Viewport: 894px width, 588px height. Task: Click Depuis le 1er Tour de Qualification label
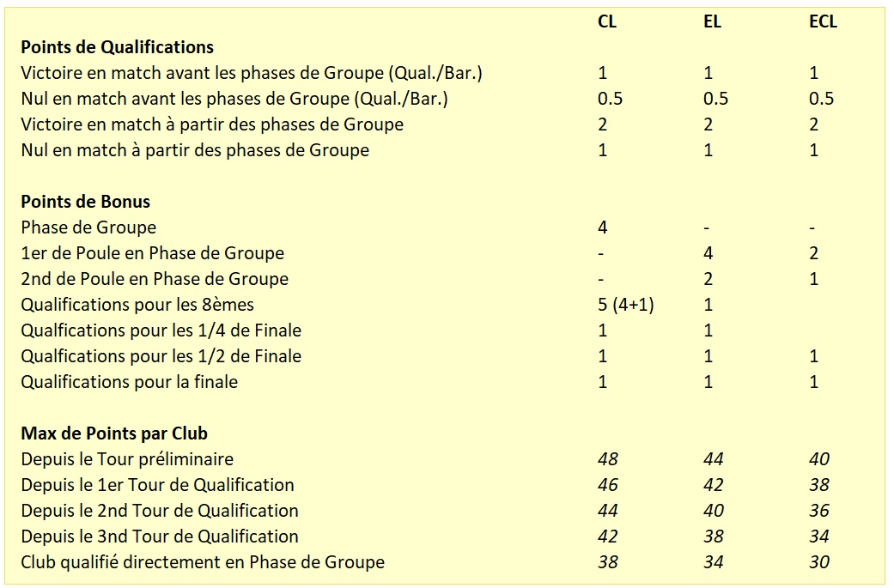(157, 485)
